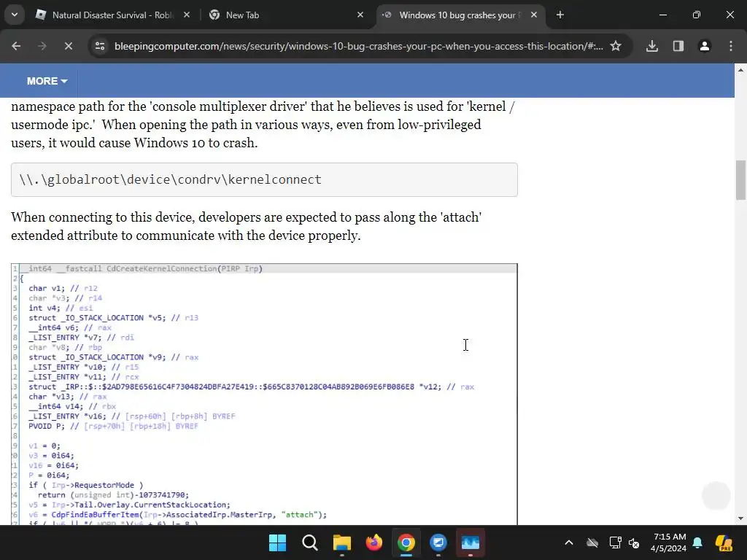Screen dimensions: 747x560
Task: Click the paragraph about the 'attach' extended attribute
Action: 247,226
